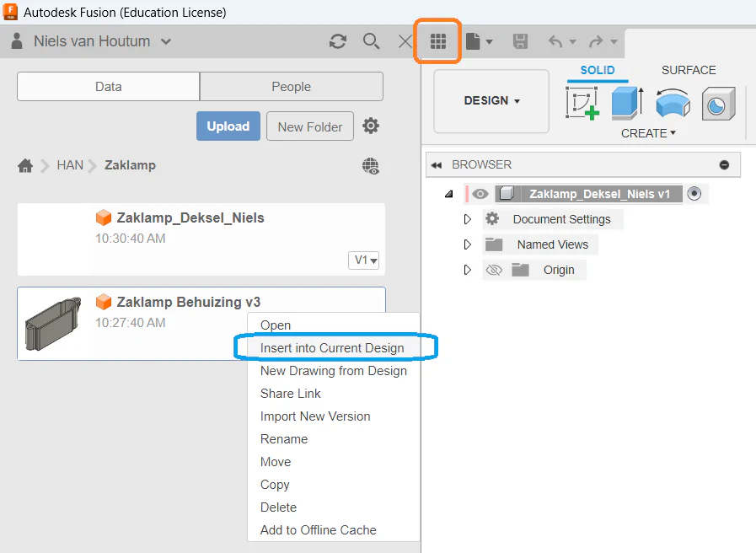Click the BROWSER panel minus button

coord(724,165)
